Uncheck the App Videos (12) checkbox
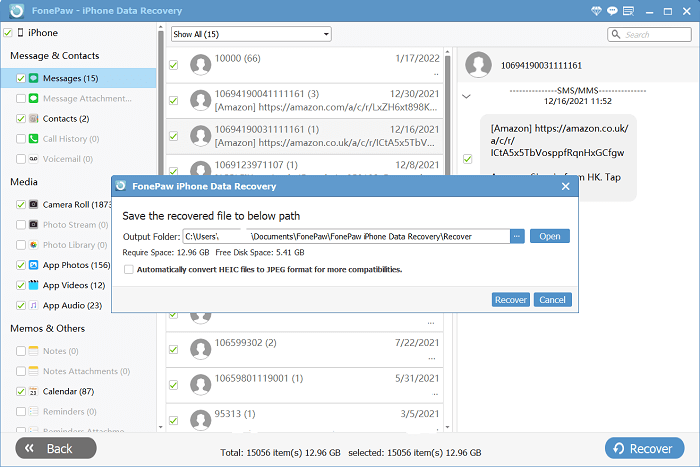 pos(21,285)
